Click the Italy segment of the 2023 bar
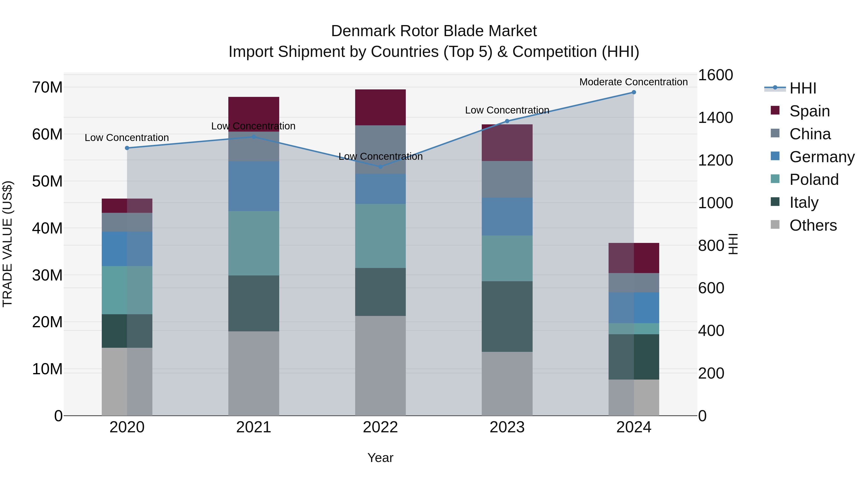The height and width of the screenshot is (488, 868). click(507, 317)
